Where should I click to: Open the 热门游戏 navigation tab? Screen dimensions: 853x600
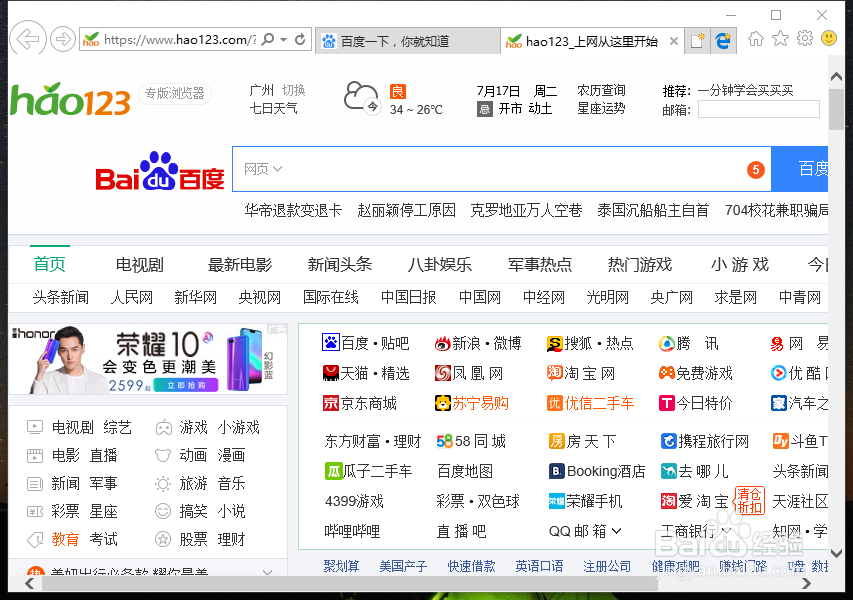click(x=640, y=264)
